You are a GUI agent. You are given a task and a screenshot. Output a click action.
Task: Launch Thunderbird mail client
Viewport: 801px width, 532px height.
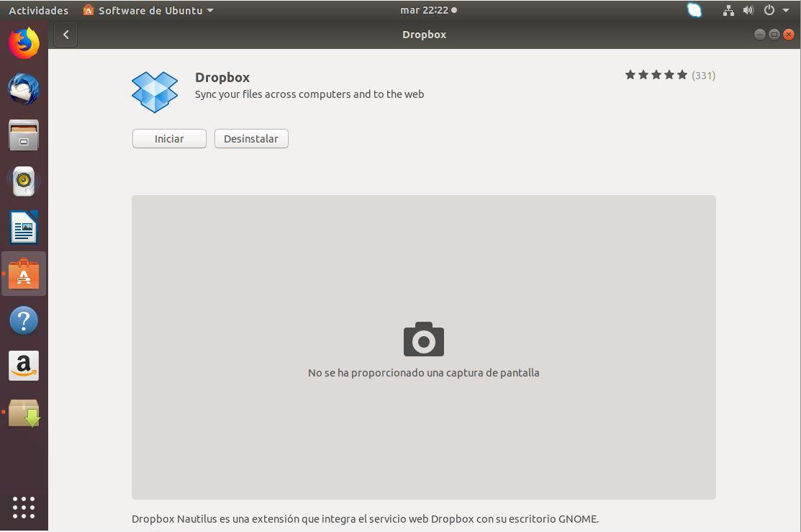(24, 88)
